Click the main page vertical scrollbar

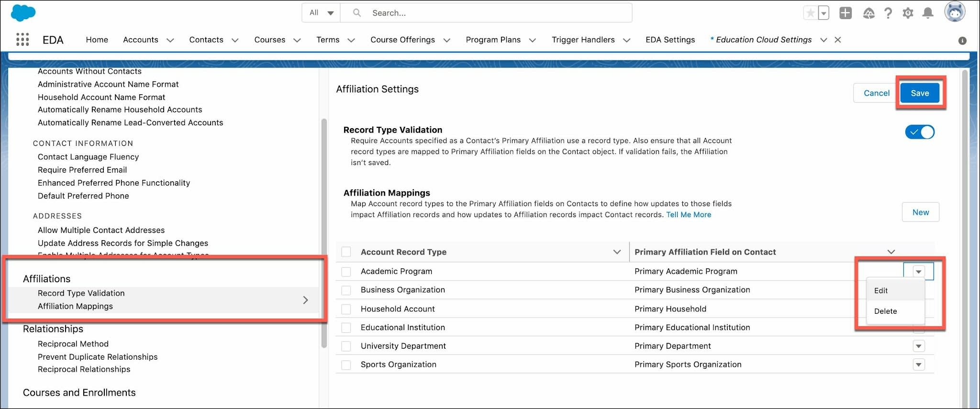(965, 238)
